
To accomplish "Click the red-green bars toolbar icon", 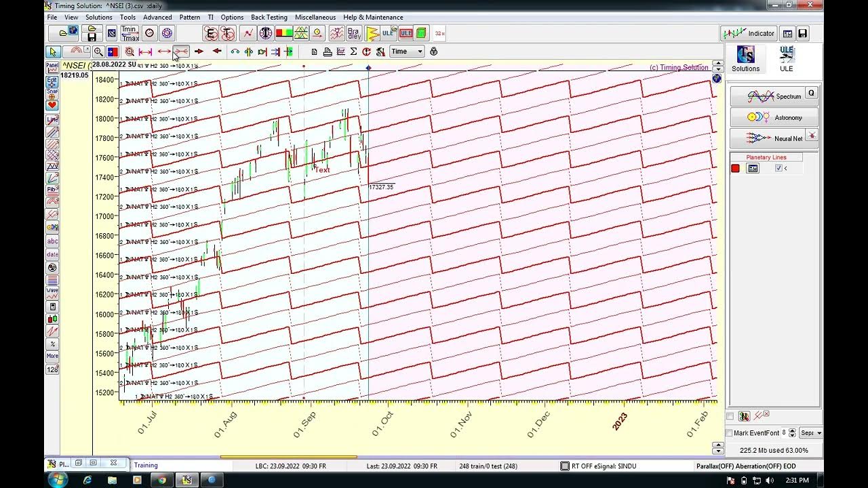I will [283, 33].
